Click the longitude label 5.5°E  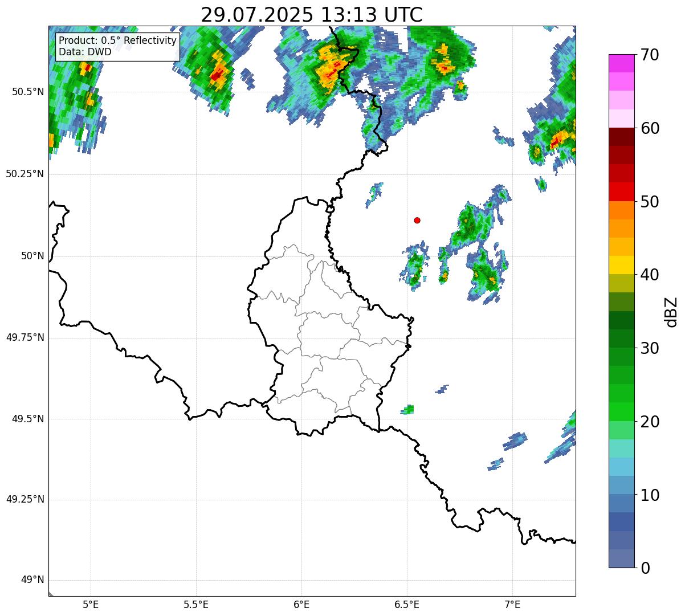pos(196,605)
